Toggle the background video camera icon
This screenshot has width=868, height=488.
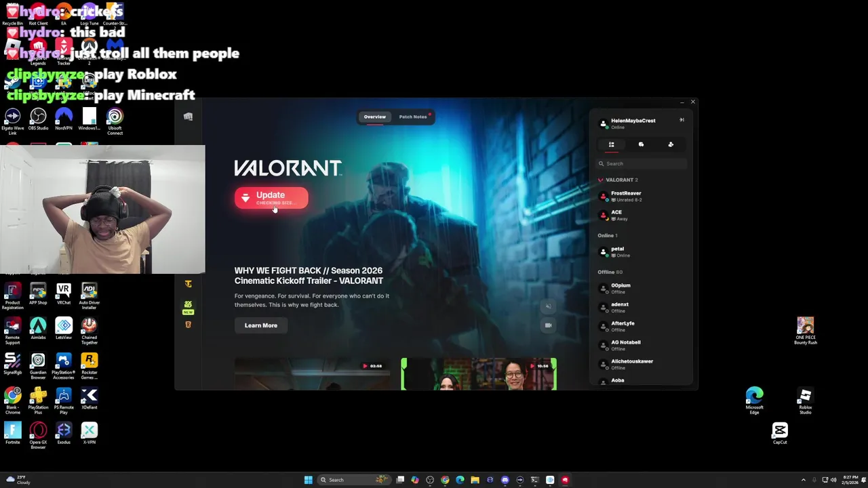click(x=549, y=325)
